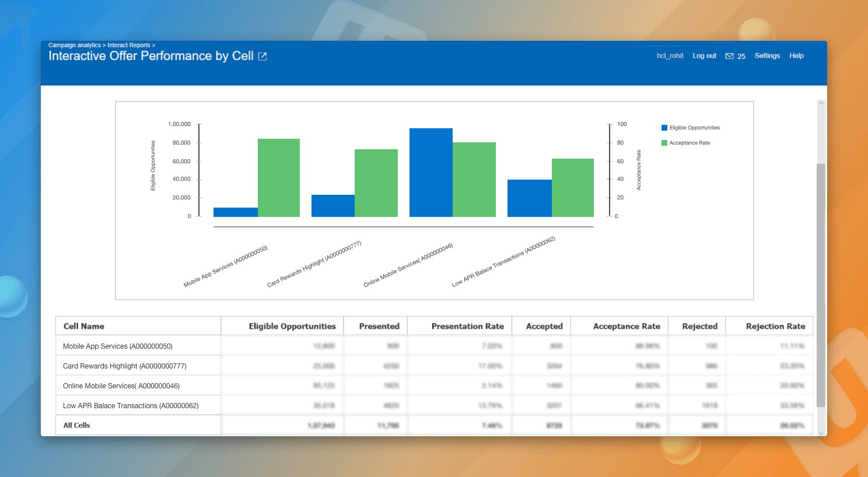This screenshot has height=477, width=868.
Task: Click the Log out option
Action: coord(704,55)
